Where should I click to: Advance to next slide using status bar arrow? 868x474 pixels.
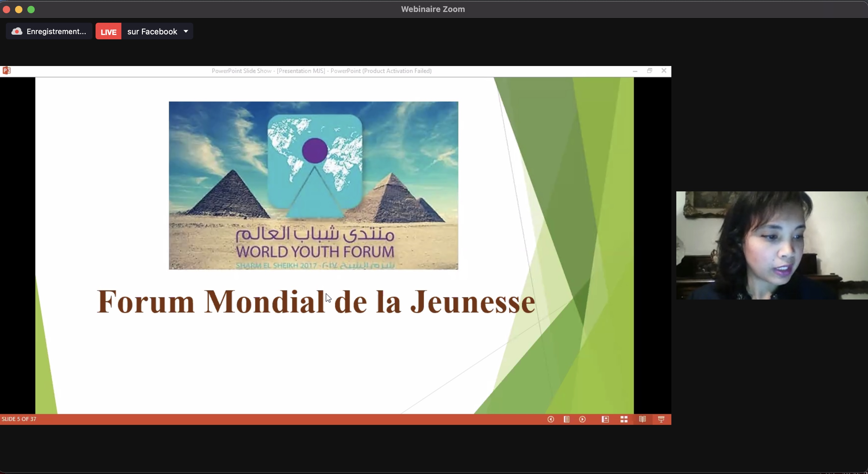tap(582, 419)
